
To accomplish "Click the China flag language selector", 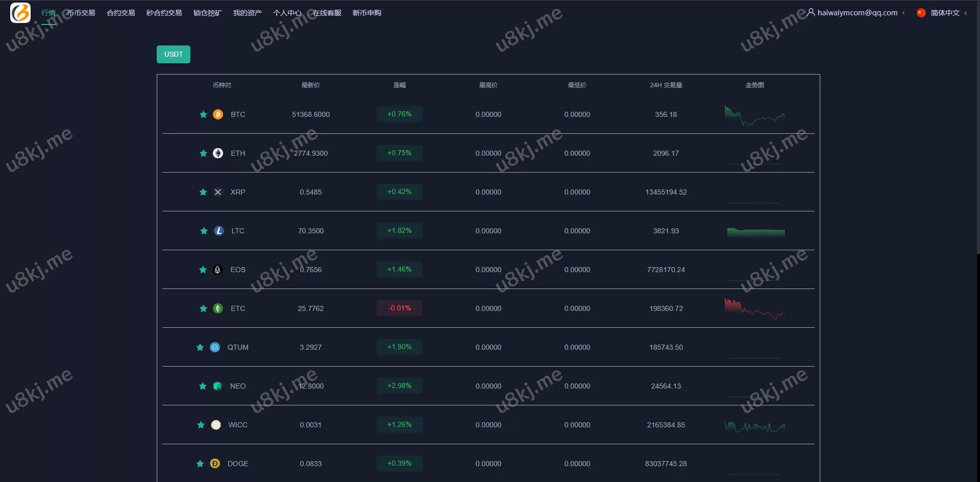I will (x=921, y=13).
